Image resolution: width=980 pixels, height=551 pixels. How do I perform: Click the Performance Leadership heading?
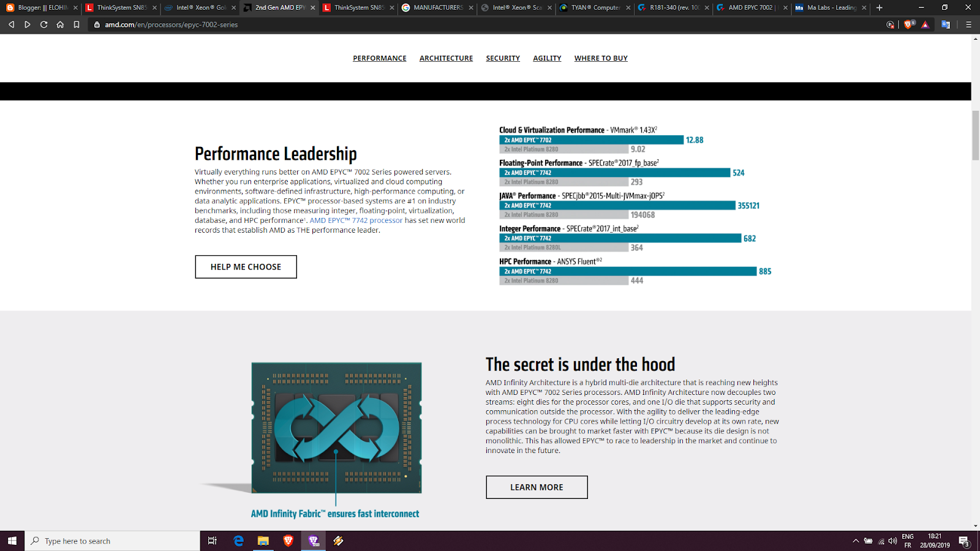coord(276,154)
